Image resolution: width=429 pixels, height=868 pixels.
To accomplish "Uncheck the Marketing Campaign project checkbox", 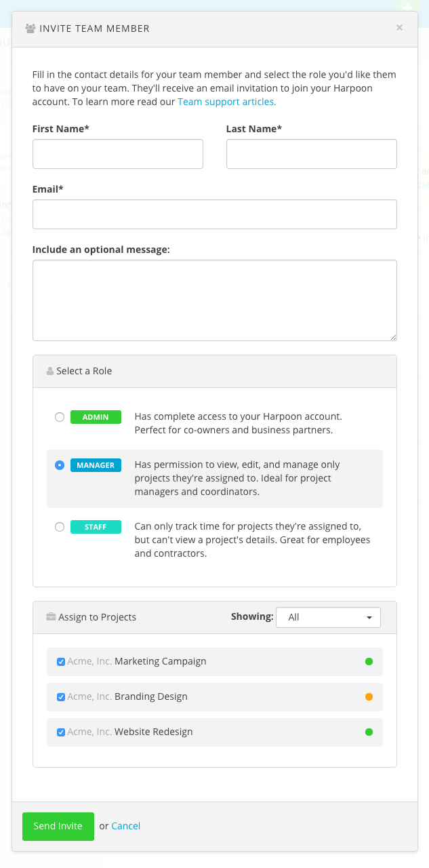I will pos(61,661).
